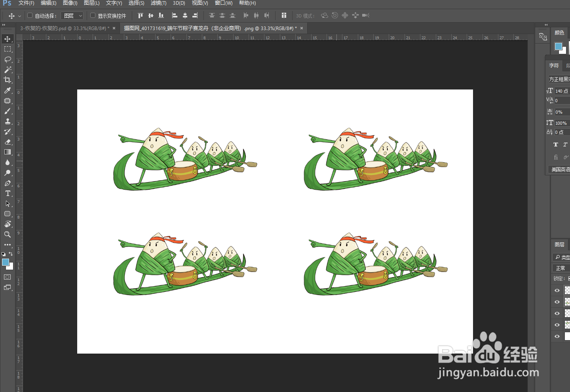Screen dimensions: 570x392
Task: Switch to the 字符 panel tab
Action: [554, 66]
